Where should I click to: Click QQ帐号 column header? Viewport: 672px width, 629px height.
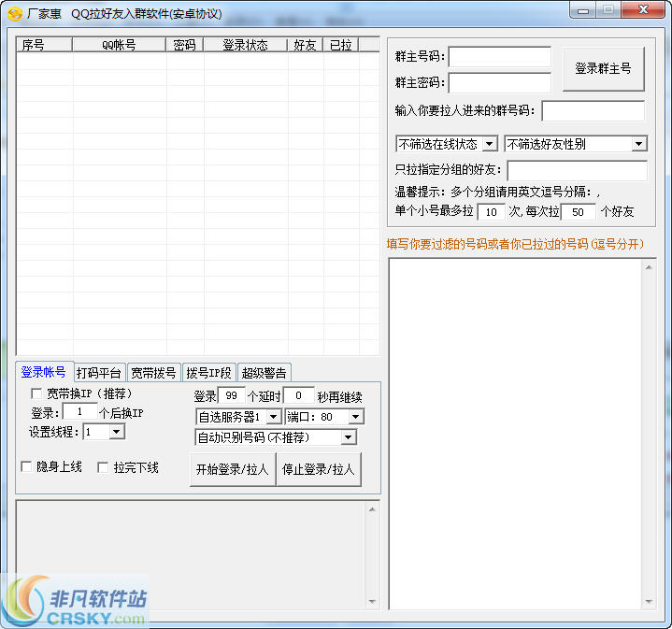click(x=119, y=45)
